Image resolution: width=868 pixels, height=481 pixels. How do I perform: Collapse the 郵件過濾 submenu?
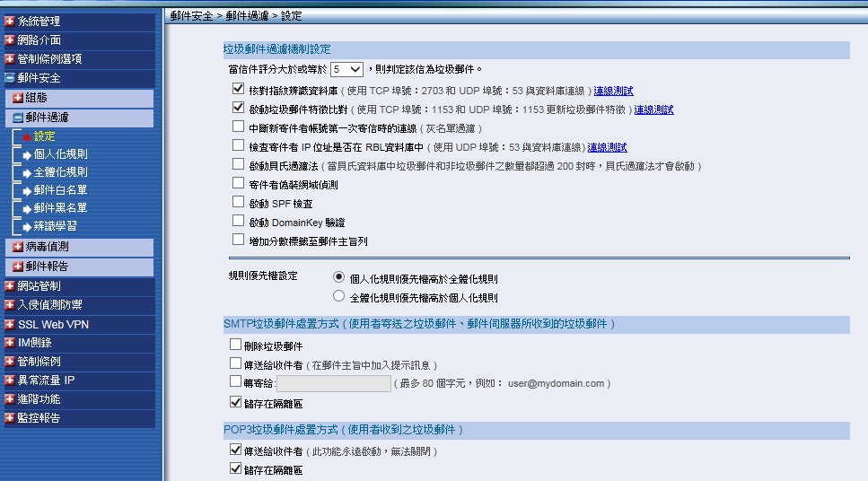(18, 118)
